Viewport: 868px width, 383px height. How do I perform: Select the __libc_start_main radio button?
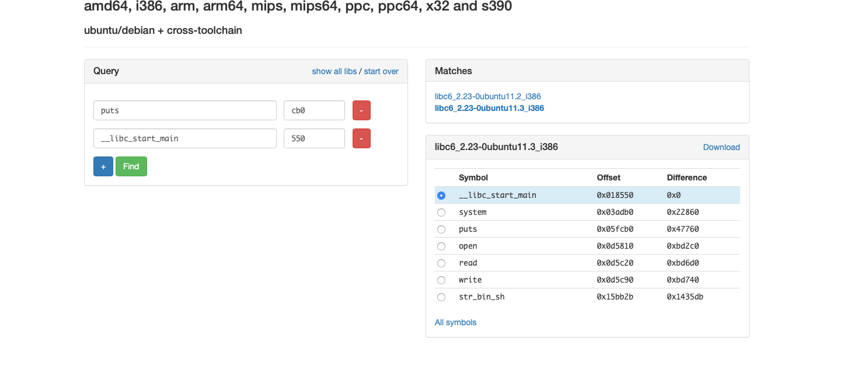tap(441, 196)
